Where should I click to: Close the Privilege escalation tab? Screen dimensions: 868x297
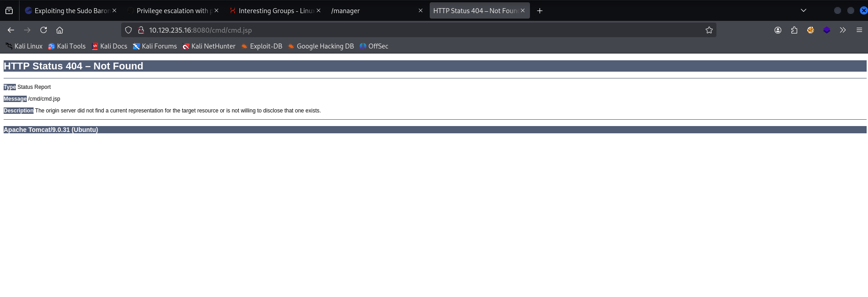click(x=216, y=10)
